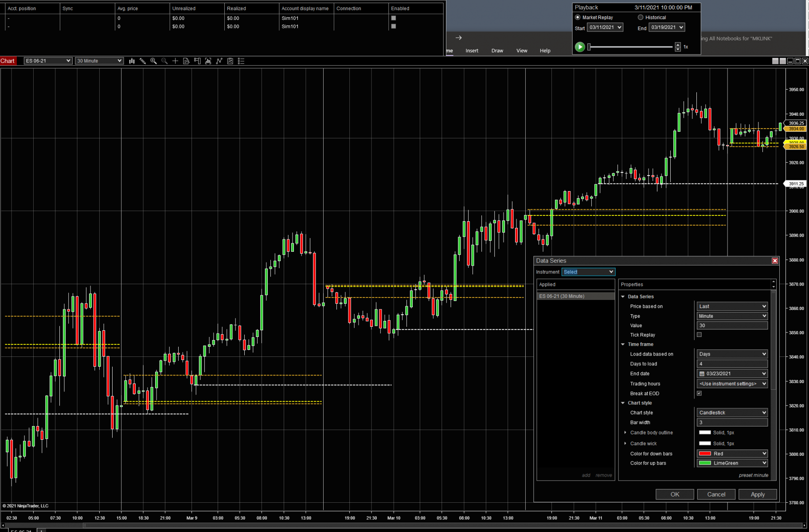This screenshot has height=532, width=809.
Task: Expand the Candle body outline property
Action: 625,433
